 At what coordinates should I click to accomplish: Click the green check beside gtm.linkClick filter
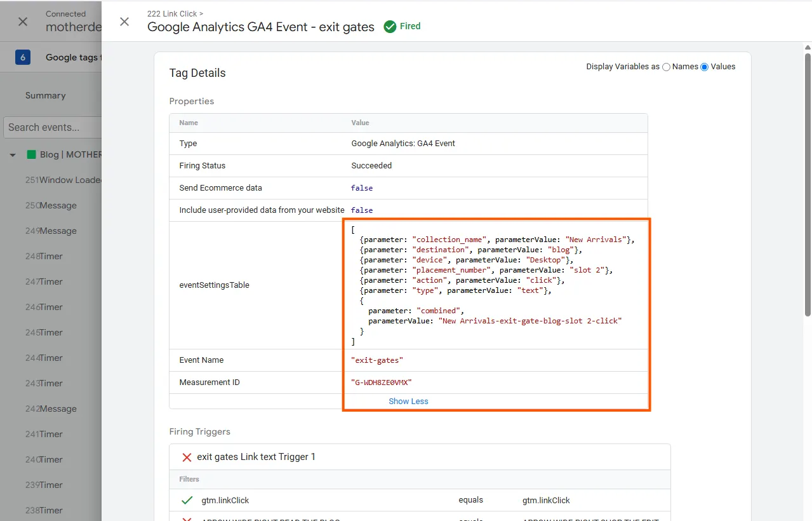click(187, 501)
